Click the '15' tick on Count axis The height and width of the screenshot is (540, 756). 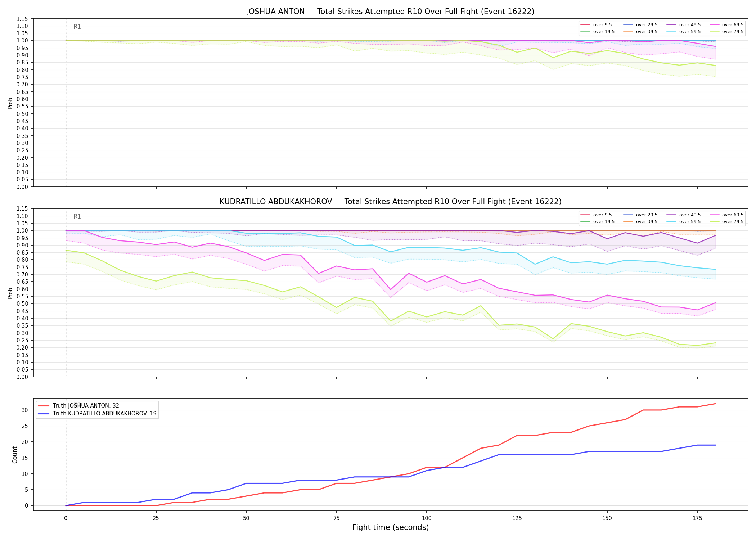[24, 458]
